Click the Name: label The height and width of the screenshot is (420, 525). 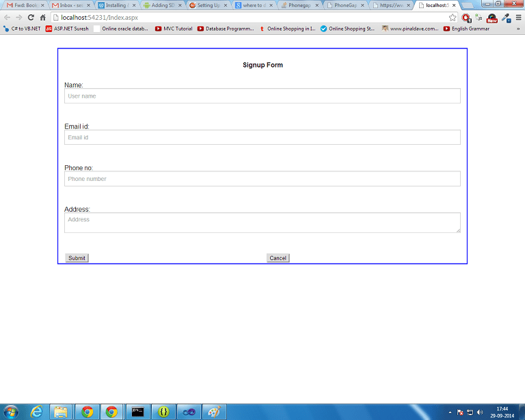pyautogui.click(x=74, y=85)
